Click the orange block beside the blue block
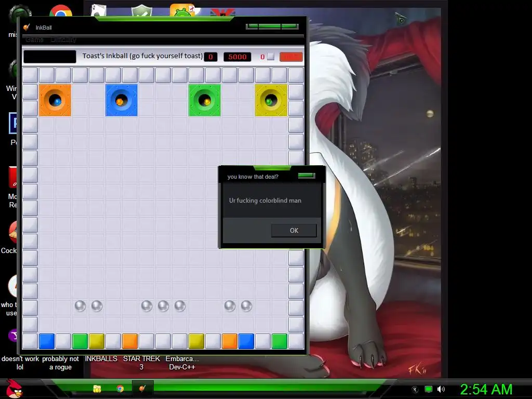Image resolution: width=532 pixels, height=399 pixels. (230, 341)
